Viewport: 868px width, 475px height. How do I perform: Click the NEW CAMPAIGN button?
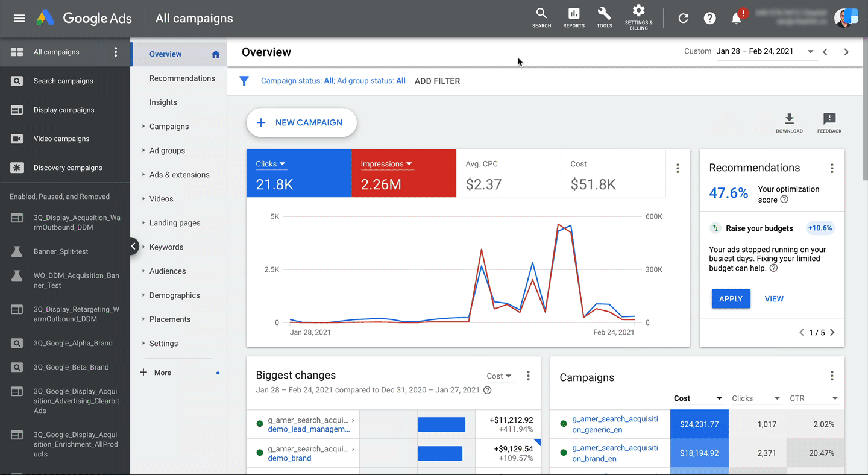tap(301, 122)
